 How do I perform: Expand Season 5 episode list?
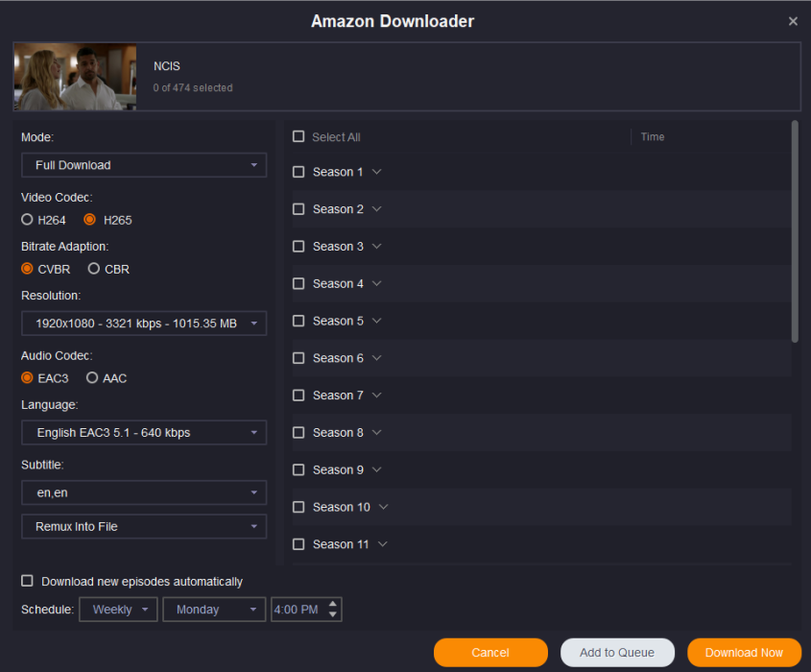pos(376,321)
